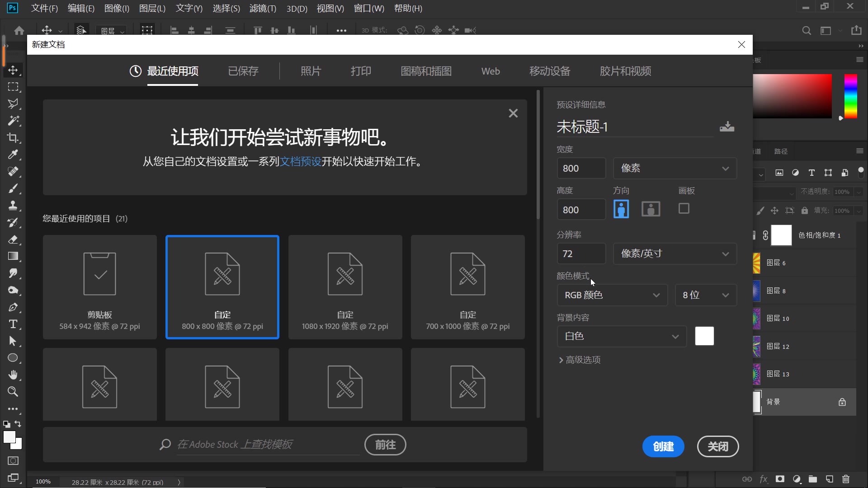Open the 文档预设 link
Viewport: 868px width, 488px height.
point(300,162)
